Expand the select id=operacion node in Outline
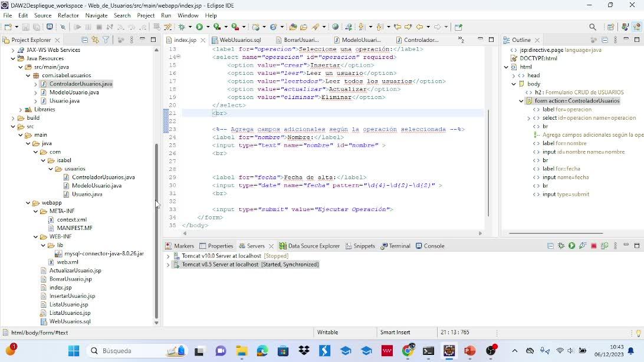Viewport: 644px width, 362px height. pyautogui.click(x=528, y=118)
